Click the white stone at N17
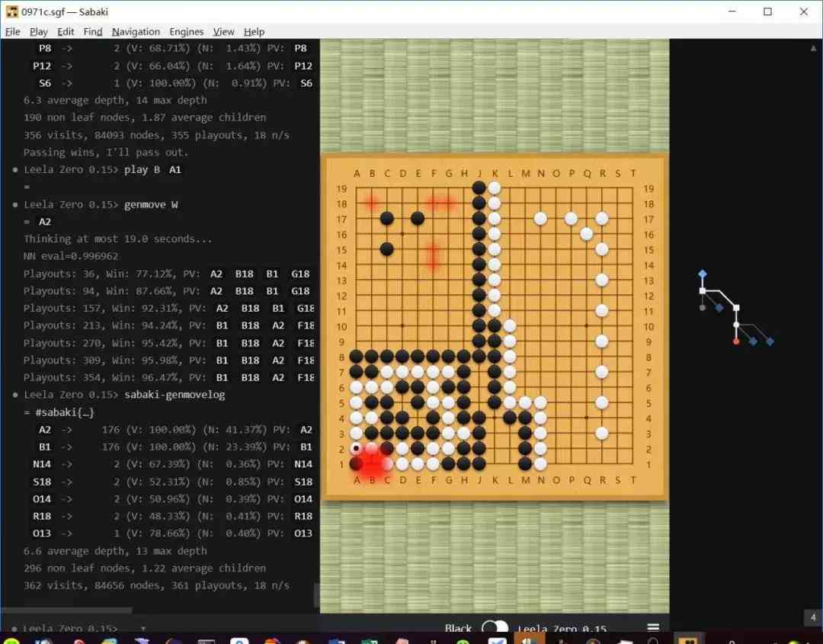 click(540, 218)
